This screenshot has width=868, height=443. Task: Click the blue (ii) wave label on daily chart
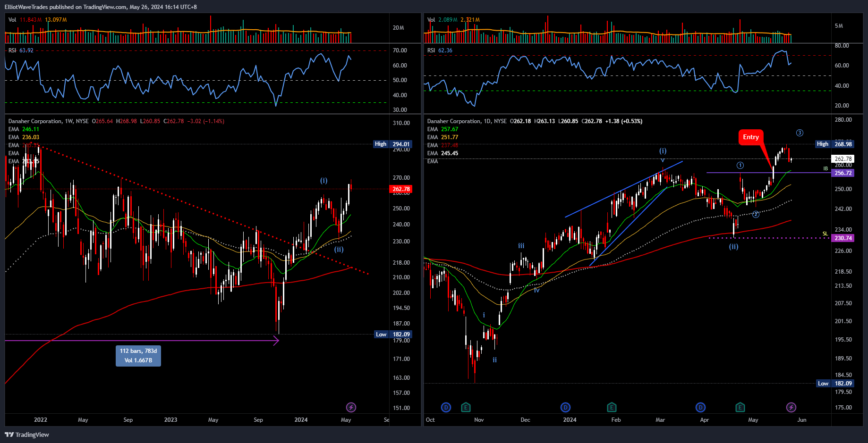click(733, 247)
